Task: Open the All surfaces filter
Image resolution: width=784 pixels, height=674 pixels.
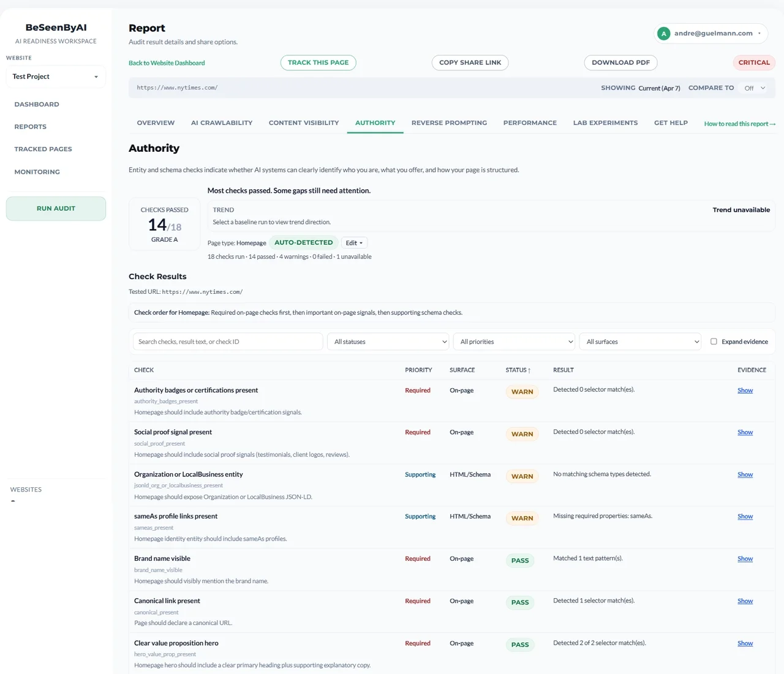Action: coord(640,342)
